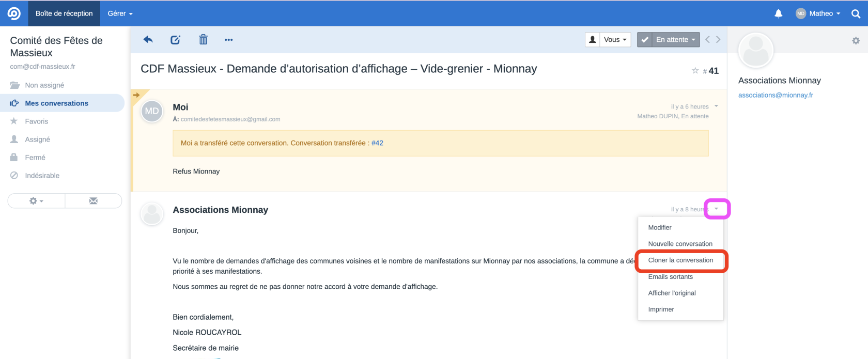The height and width of the screenshot is (359, 868).
Task: Click 'Matheo DUPIN, En attente' status text
Action: (673, 116)
